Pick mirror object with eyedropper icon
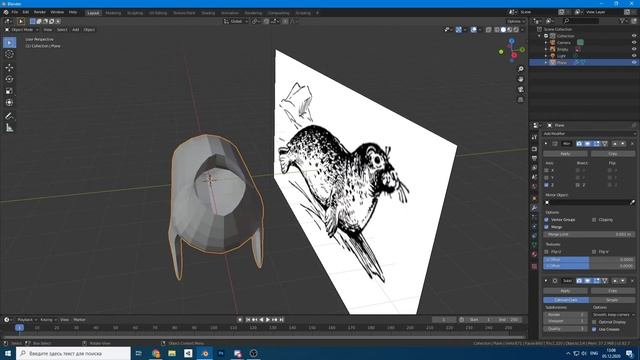Viewport: 640px width, 360px height. click(x=632, y=202)
